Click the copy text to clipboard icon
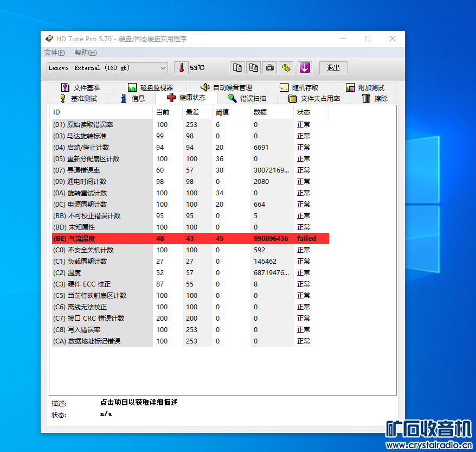Image resolution: width=476 pixels, height=452 pixels. pos(237,68)
